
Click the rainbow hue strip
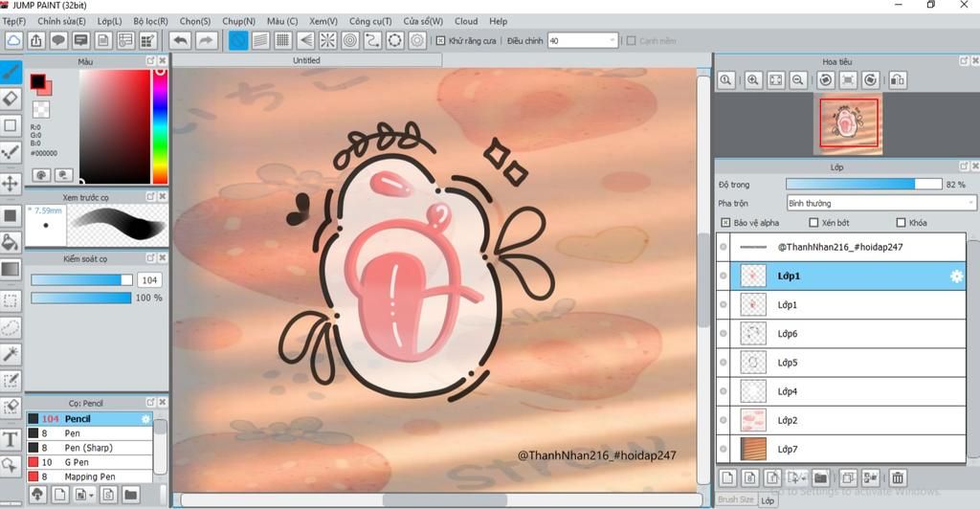[x=160, y=126]
